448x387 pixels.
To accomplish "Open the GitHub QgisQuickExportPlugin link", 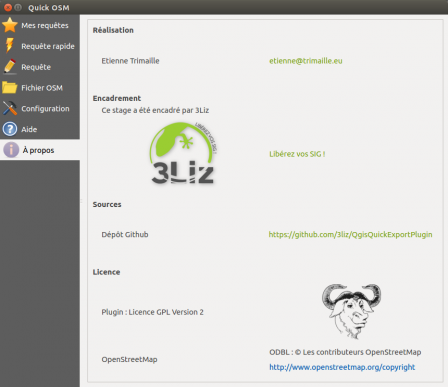I will tap(350, 235).
